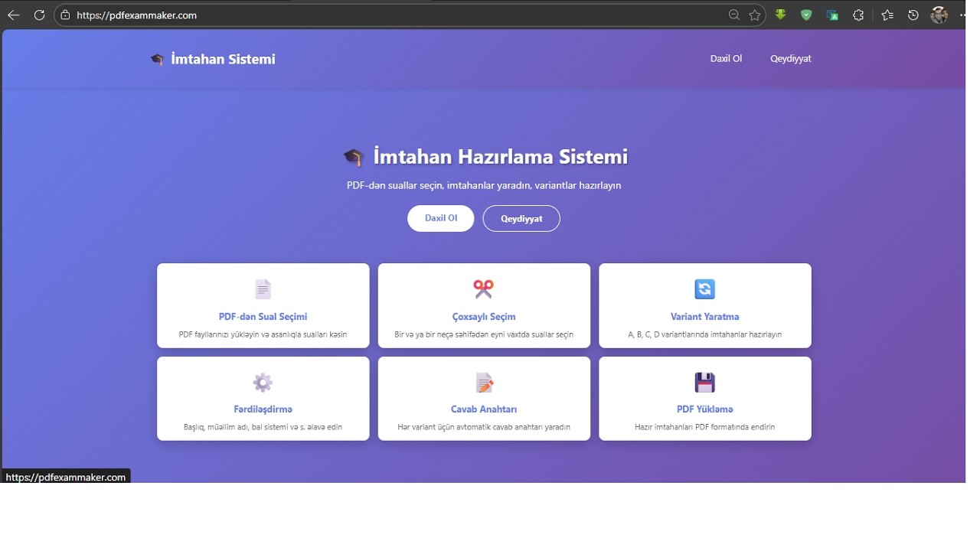Click the scissors icon on Çoxsaylı Seçim
This screenshot has height=551, width=980.
click(484, 289)
